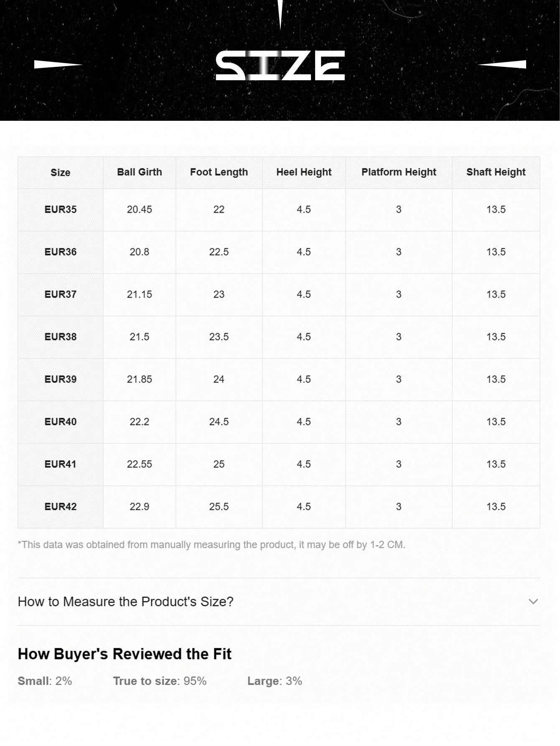Click the manual measurement disclaimer note
560x746 pixels.
tap(211, 545)
